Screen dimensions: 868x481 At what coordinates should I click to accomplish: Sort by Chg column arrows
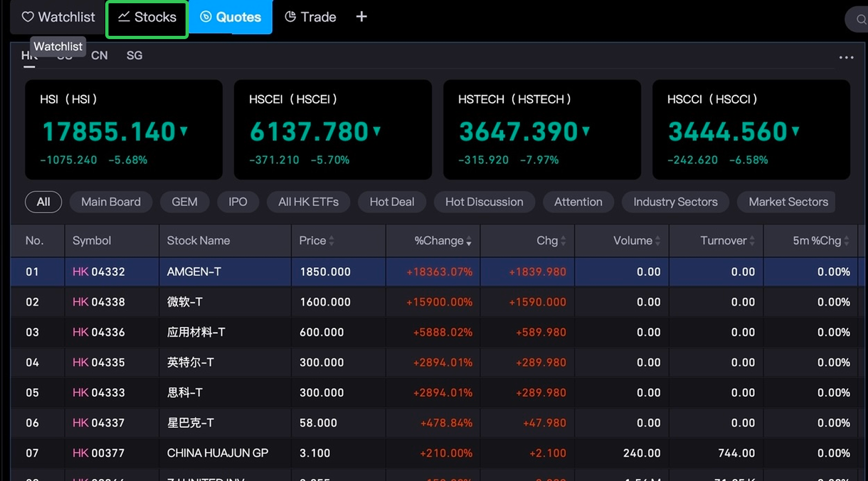[x=563, y=240]
